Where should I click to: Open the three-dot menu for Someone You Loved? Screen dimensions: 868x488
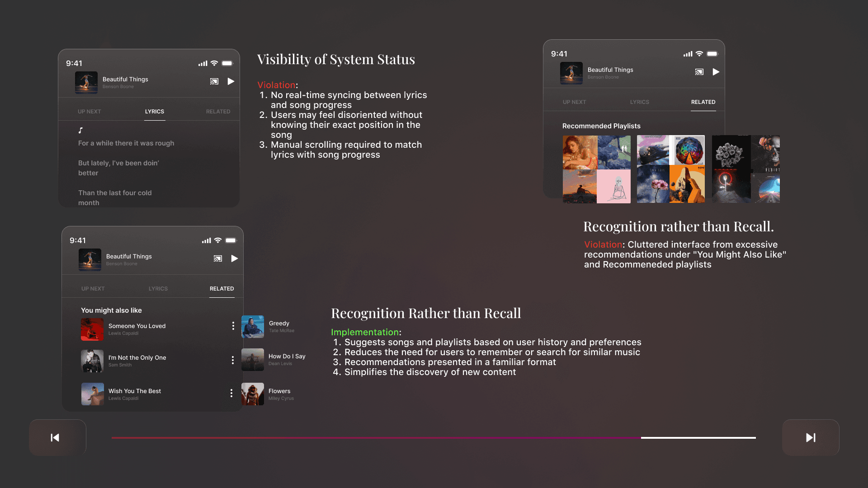(x=233, y=326)
